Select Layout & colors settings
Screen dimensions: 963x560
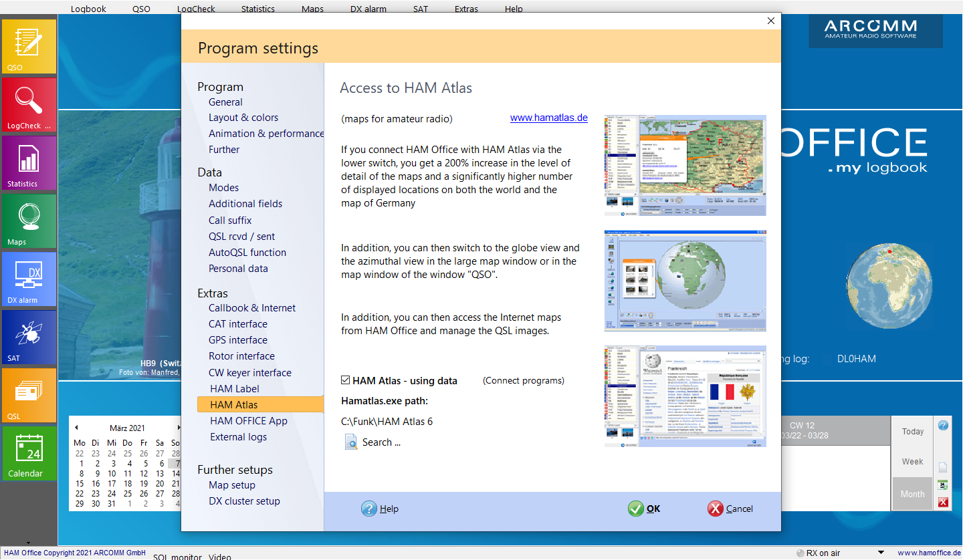243,118
